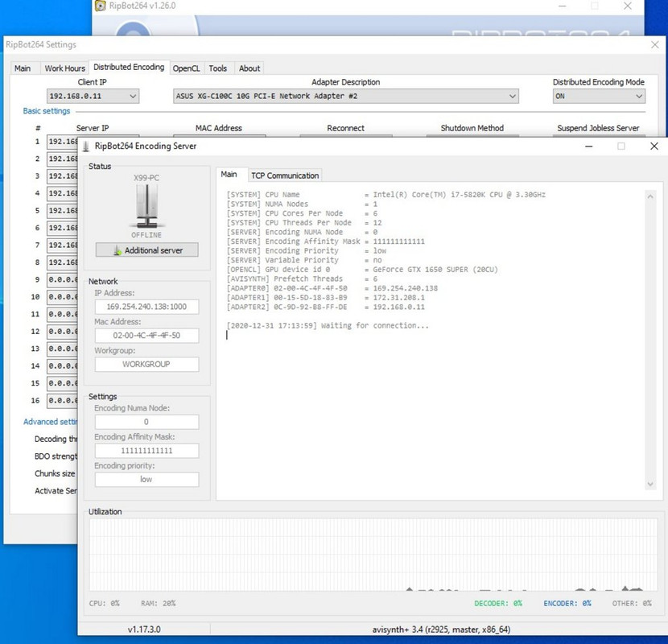Click the RipBot264 Encoding Server title icon
This screenshot has height=644, width=668.
86,147
